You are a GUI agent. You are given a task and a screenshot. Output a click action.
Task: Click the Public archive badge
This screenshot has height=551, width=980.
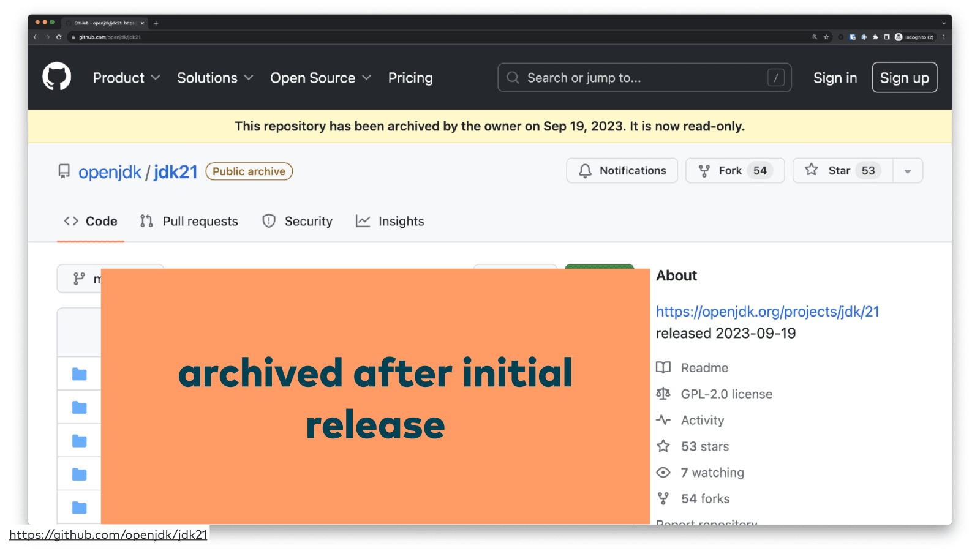249,171
